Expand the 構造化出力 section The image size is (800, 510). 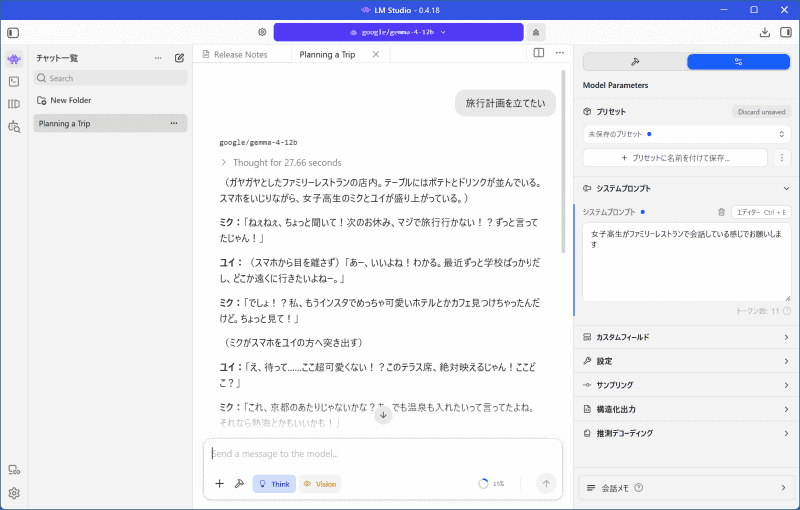(x=687, y=409)
